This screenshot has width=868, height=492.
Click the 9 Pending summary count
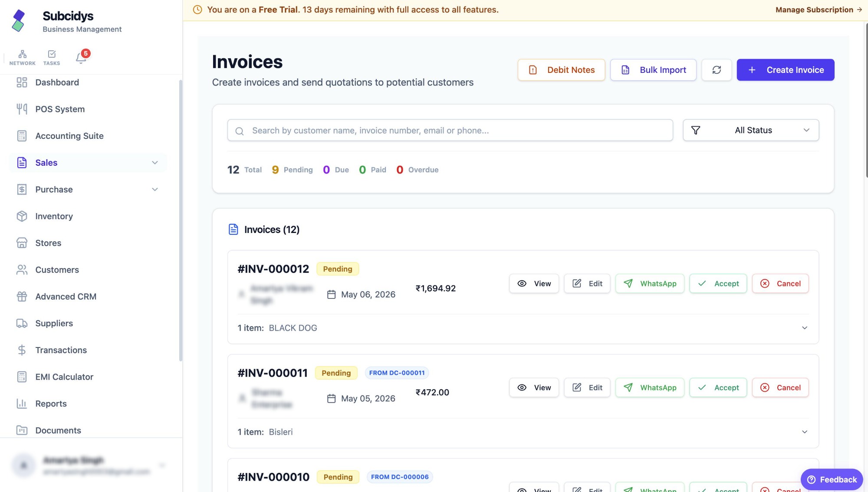tap(292, 170)
